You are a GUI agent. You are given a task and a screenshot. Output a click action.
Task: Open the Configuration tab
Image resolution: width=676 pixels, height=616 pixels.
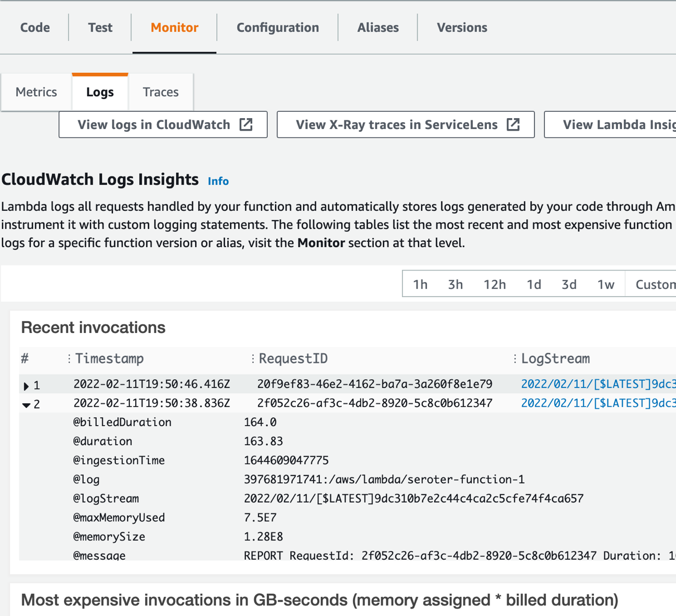(278, 28)
